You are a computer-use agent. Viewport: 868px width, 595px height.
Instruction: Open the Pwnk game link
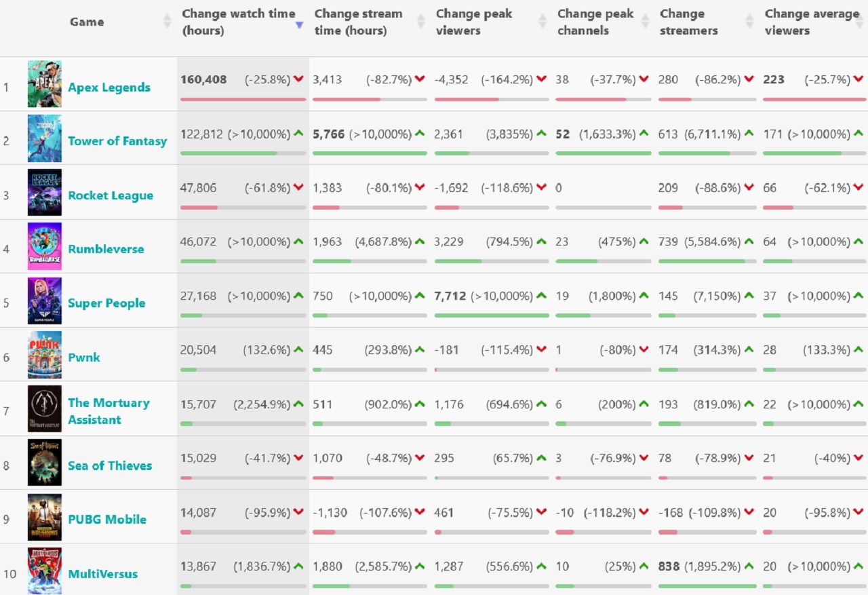pyautogui.click(x=84, y=358)
